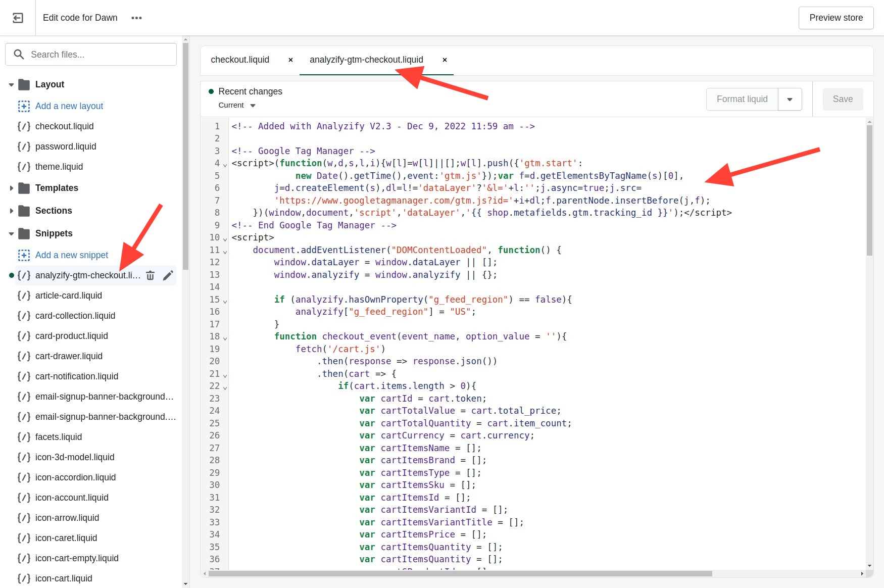Expand the Sections folder

12,211
